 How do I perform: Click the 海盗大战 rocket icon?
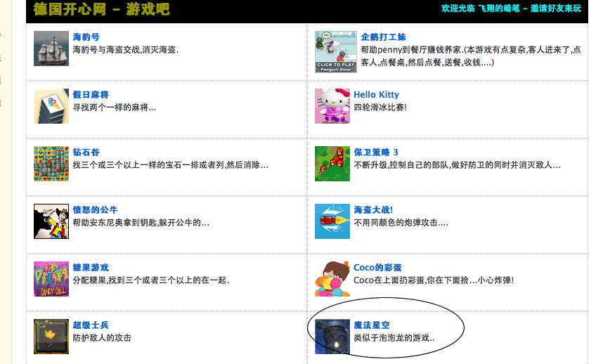point(332,221)
